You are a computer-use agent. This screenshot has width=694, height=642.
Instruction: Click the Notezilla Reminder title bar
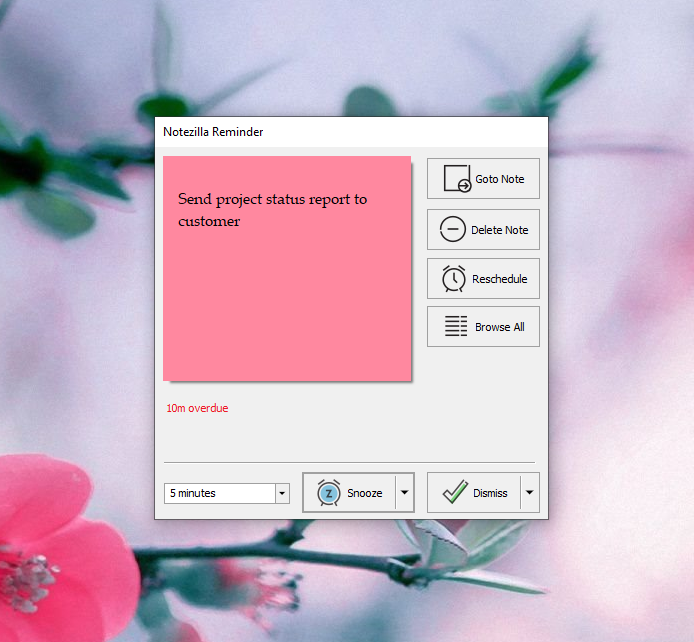tap(351, 132)
